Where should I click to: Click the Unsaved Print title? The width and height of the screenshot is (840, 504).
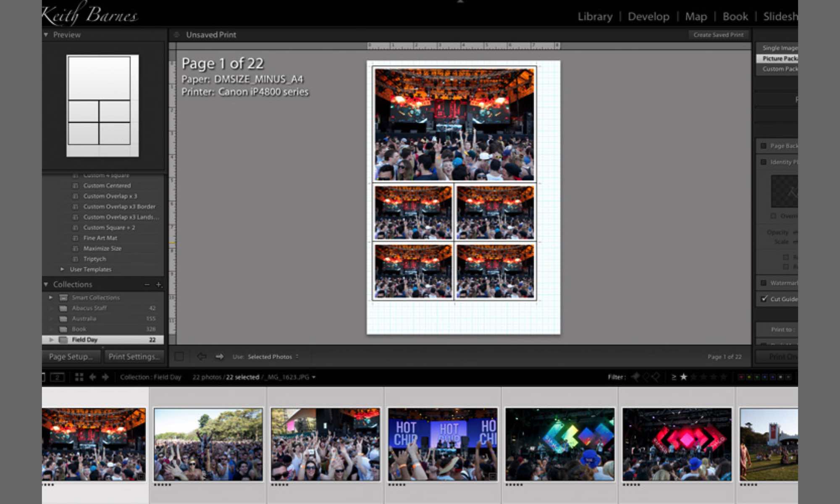[x=211, y=35]
